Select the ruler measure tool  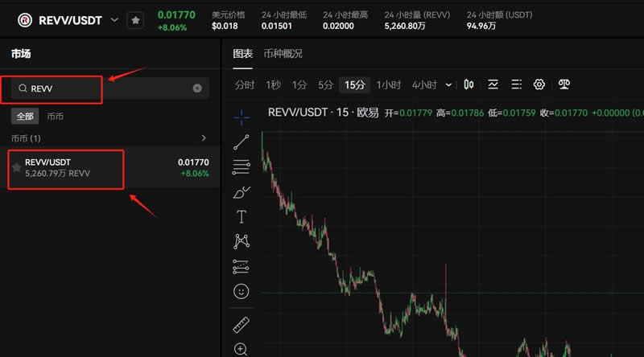click(241, 325)
